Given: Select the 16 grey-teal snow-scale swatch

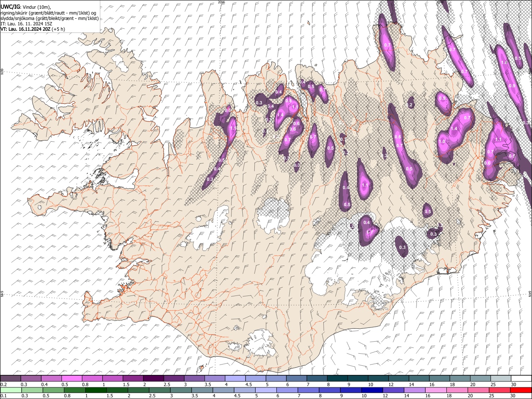Looking at the screenshot, I should pos(439,379).
